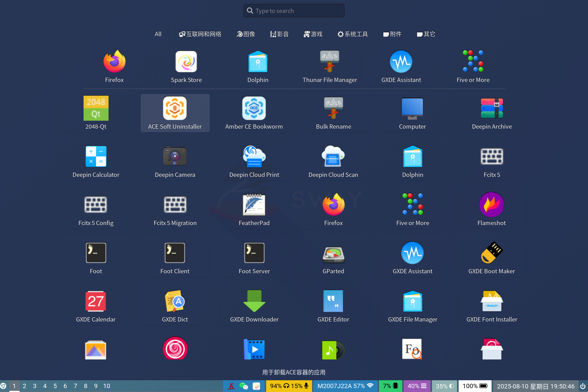Click the power icon in taskbar

(x=583, y=386)
